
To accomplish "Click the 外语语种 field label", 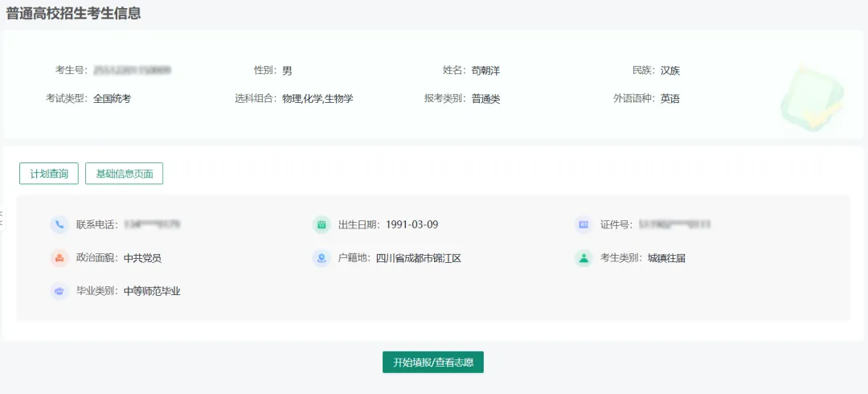I will 633,99.
